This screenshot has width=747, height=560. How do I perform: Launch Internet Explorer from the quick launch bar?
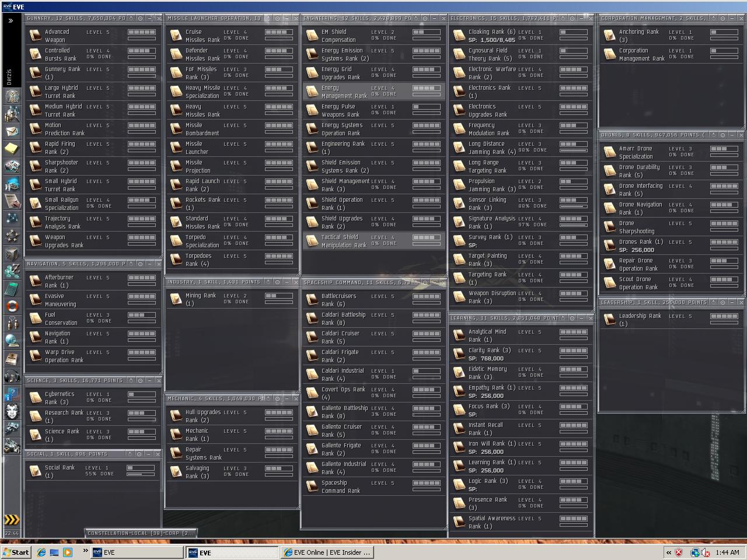41,552
